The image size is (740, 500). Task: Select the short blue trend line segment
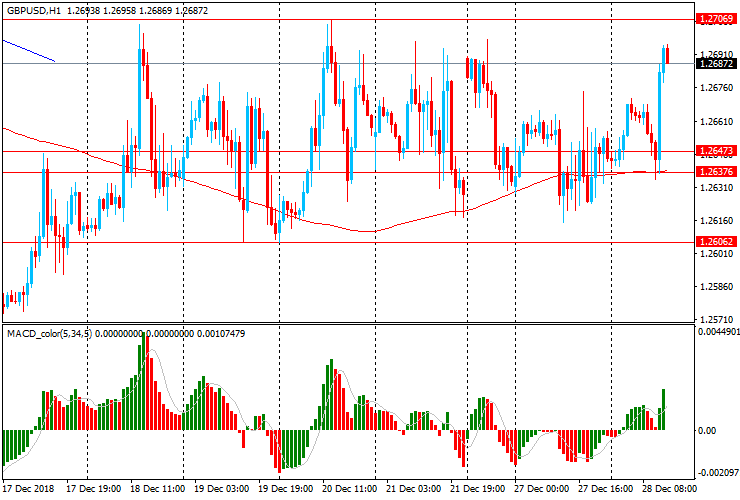[28, 50]
